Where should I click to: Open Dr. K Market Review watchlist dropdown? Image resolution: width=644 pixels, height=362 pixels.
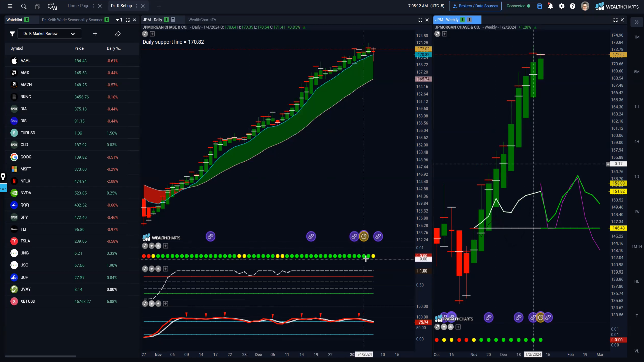(50, 34)
